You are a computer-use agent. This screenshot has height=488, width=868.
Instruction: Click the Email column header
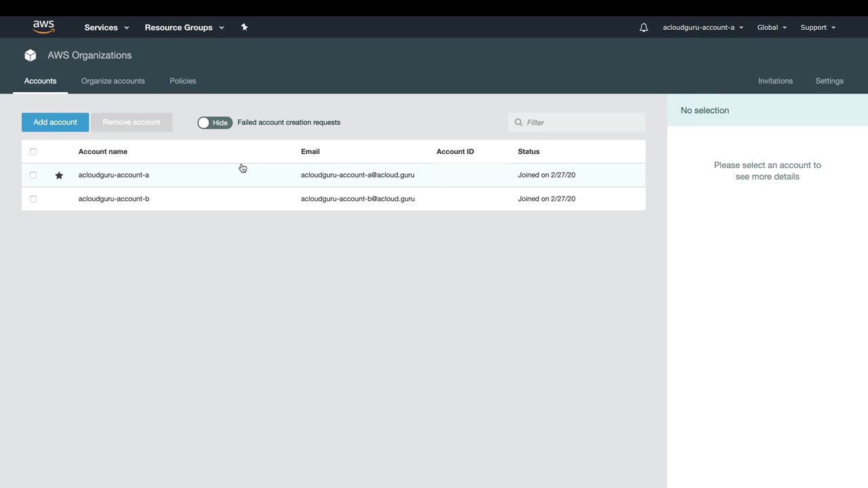(x=311, y=152)
